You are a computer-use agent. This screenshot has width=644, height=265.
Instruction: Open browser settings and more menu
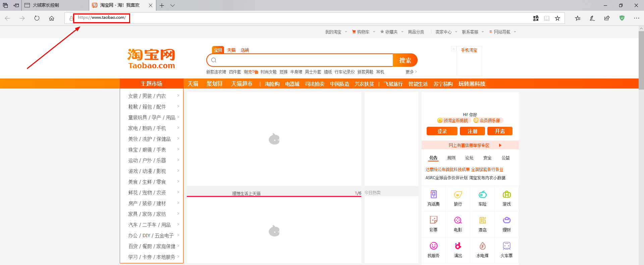pyautogui.click(x=637, y=18)
